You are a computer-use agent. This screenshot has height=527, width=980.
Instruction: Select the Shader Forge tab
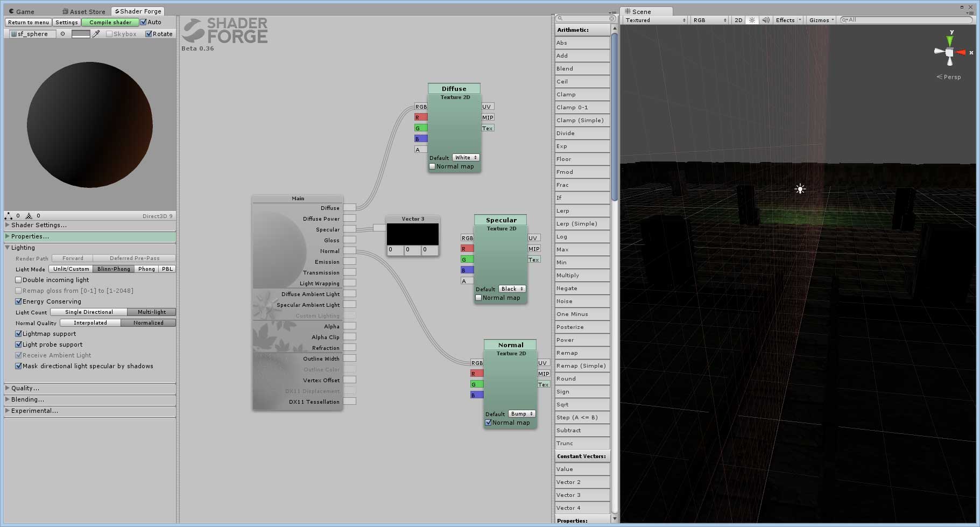click(138, 11)
